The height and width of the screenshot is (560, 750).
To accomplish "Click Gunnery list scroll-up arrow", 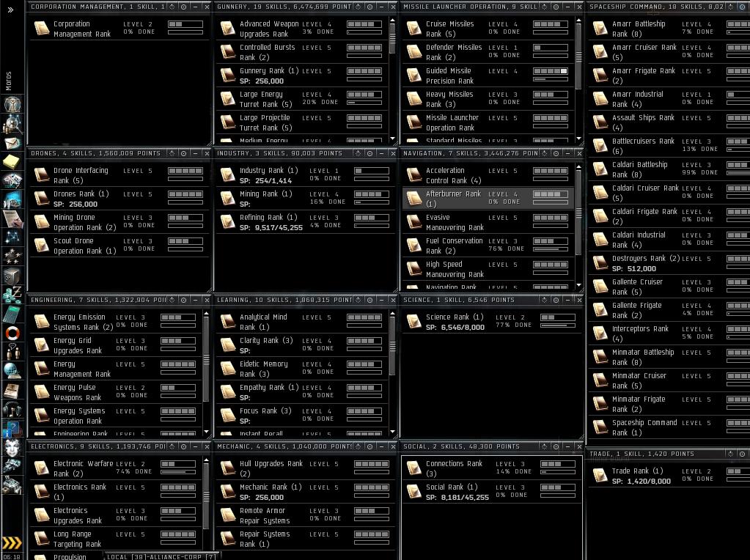I will 393,21.
